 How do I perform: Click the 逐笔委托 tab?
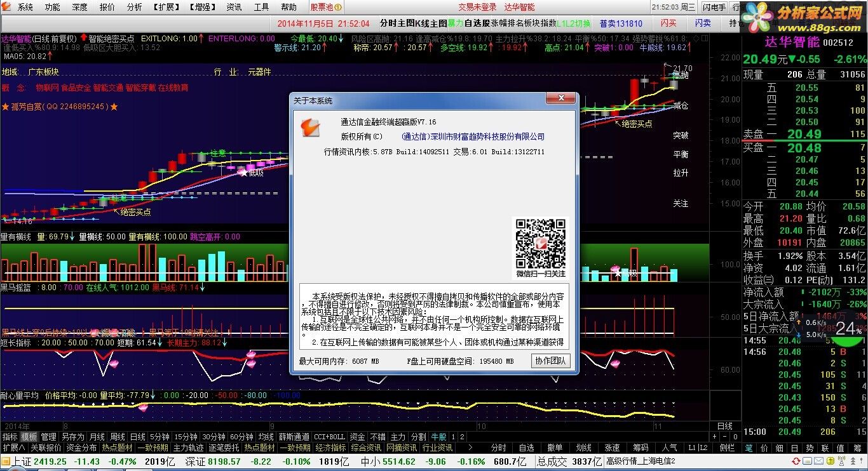[x=224, y=448]
